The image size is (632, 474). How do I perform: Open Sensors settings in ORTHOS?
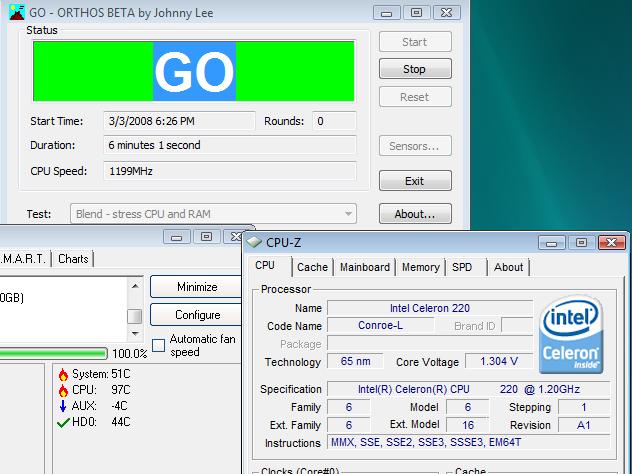[x=415, y=146]
